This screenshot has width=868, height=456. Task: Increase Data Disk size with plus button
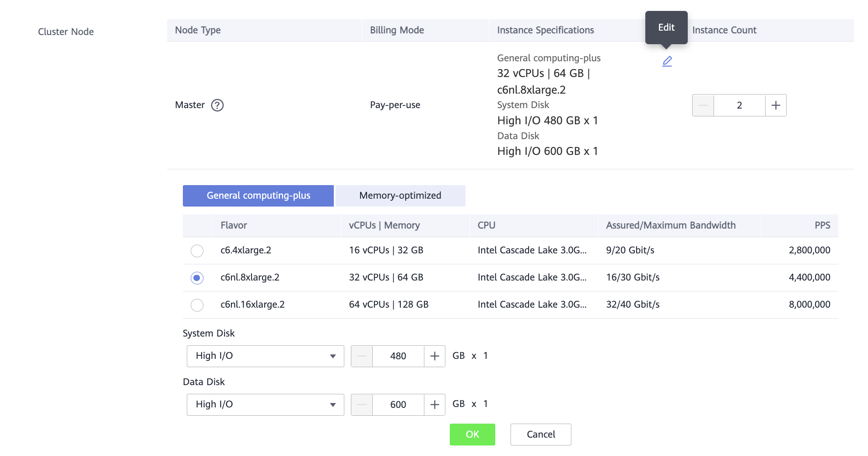click(434, 405)
